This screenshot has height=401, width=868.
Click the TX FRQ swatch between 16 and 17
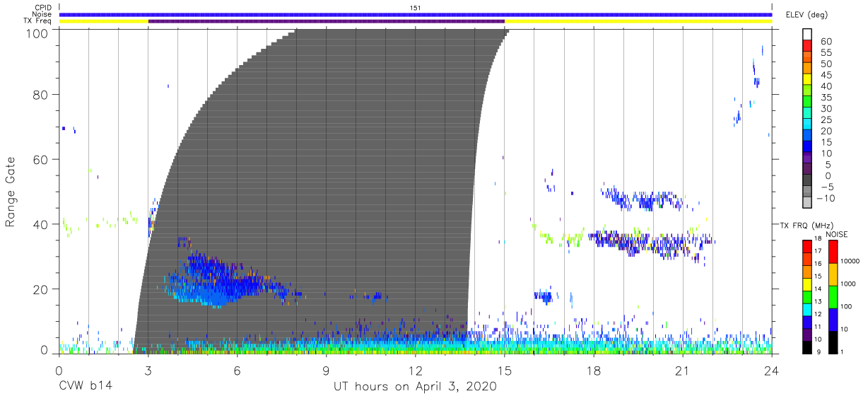[807, 258]
